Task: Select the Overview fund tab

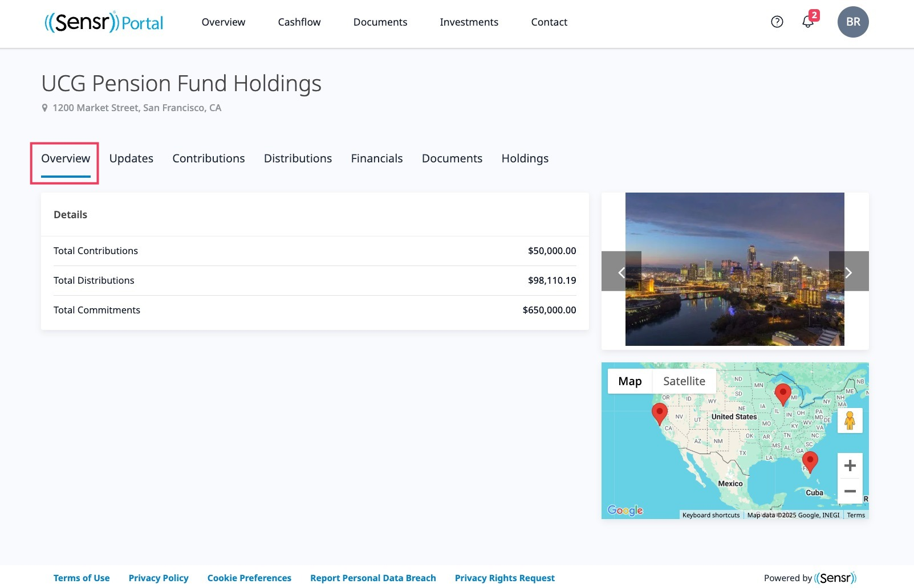Action: (66, 158)
